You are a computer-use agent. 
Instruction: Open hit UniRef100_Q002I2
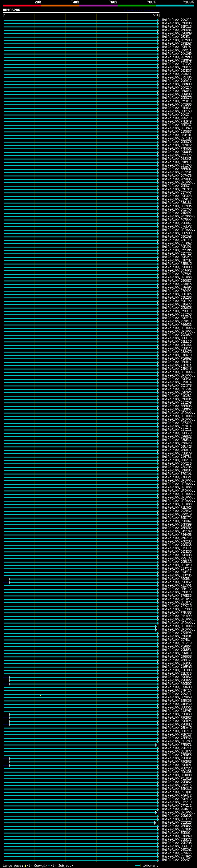pos(177,20)
